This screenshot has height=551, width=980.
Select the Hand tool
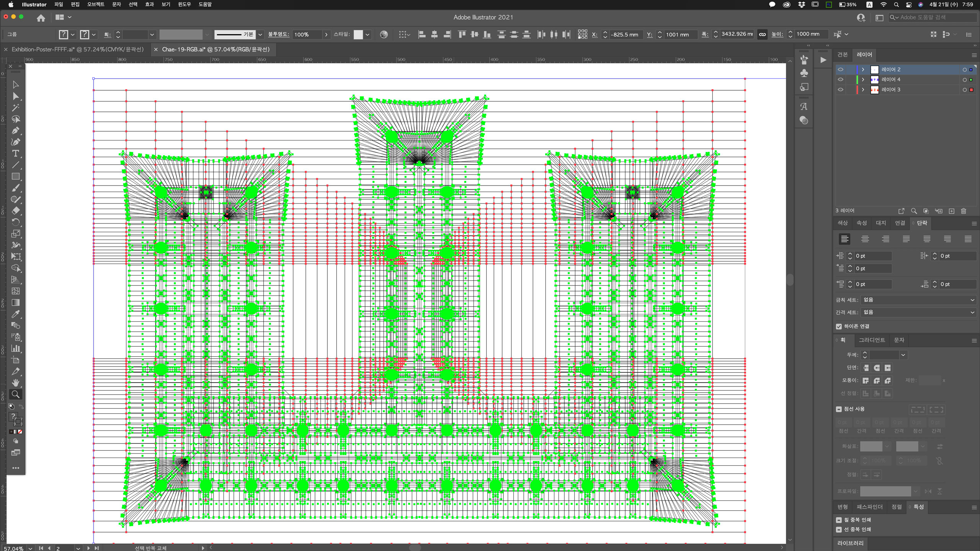tap(15, 383)
